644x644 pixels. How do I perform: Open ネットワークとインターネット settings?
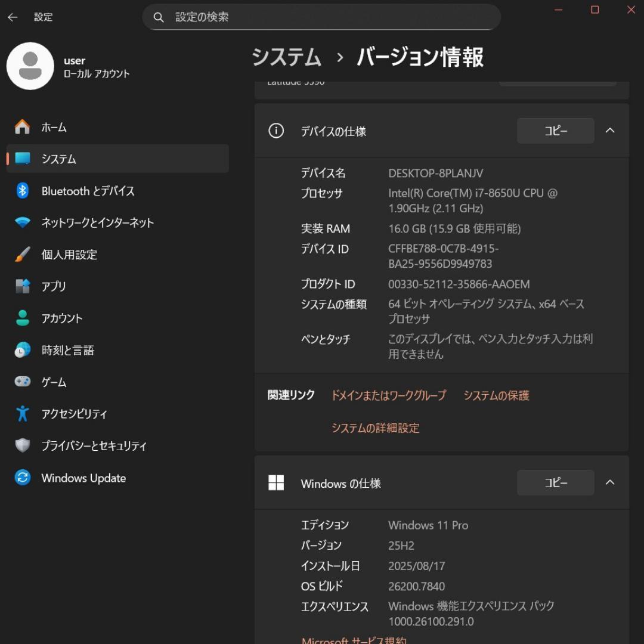117,222
